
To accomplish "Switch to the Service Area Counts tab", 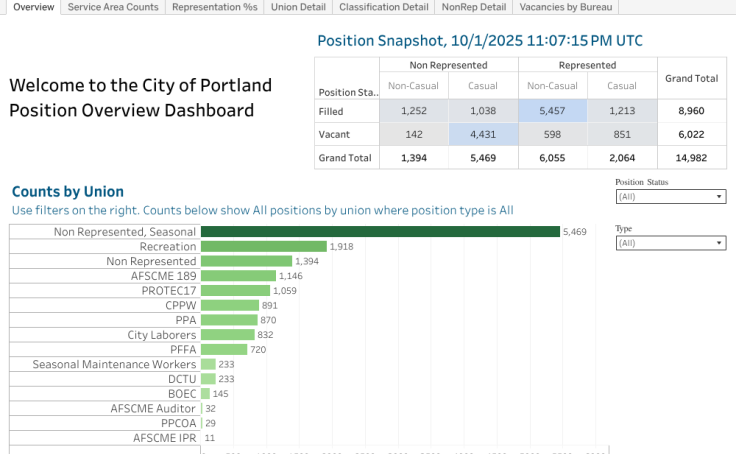I will pyautogui.click(x=113, y=7).
